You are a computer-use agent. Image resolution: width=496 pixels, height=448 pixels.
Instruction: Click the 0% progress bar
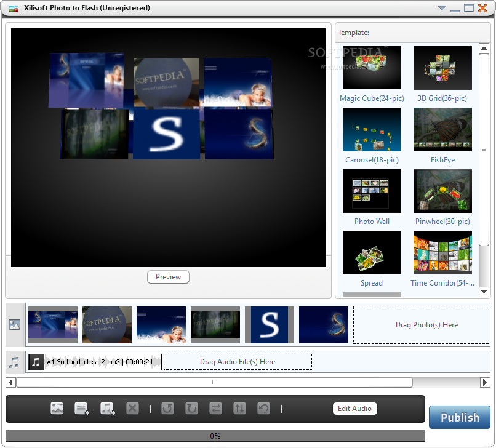coord(215,436)
